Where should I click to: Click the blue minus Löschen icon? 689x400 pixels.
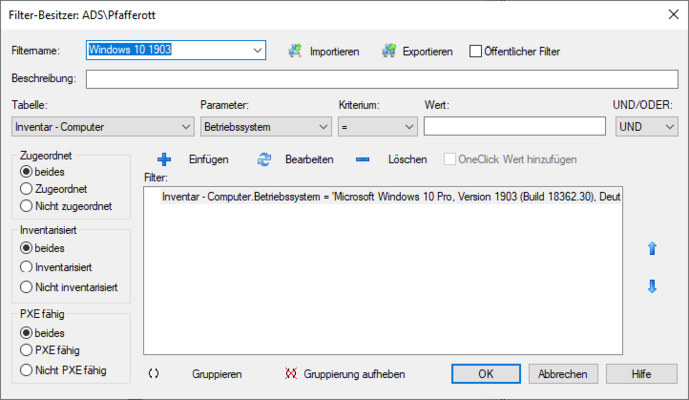point(364,159)
